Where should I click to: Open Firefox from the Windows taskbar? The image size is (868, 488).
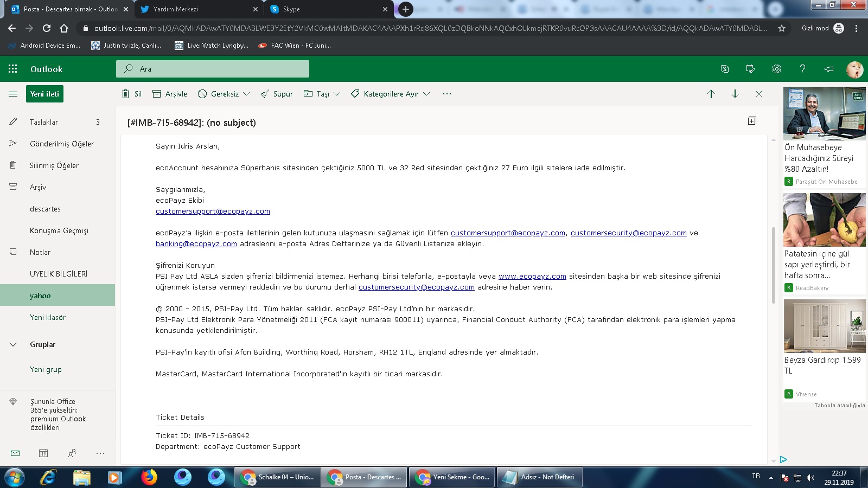[x=149, y=477]
